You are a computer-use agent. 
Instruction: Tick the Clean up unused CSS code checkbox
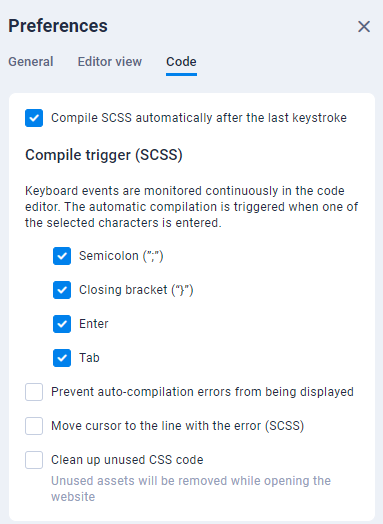tap(34, 460)
